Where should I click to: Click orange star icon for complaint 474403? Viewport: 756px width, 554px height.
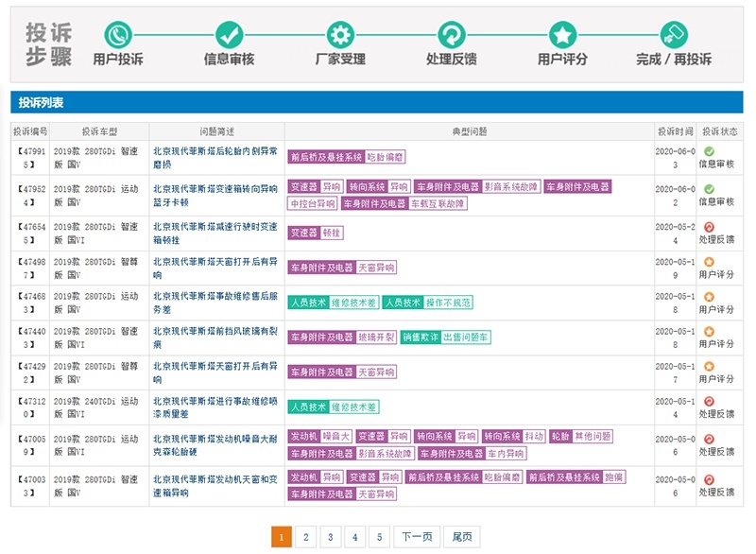(710, 331)
